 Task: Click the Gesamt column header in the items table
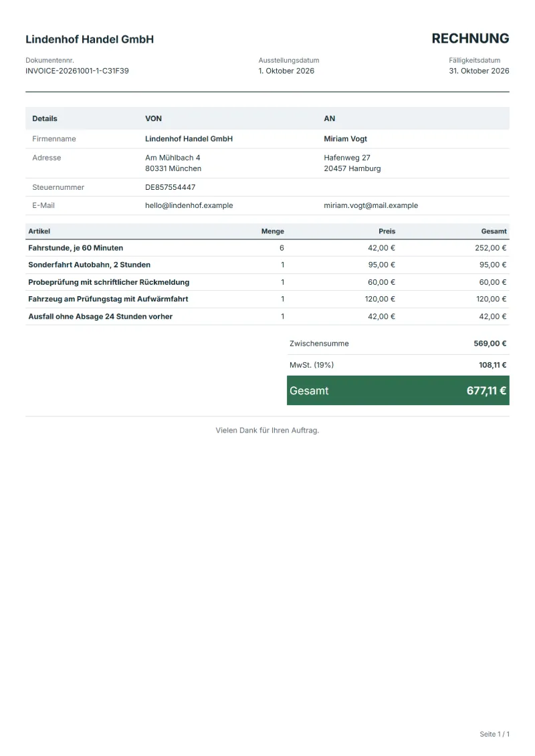pyautogui.click(x=494, y=231)
